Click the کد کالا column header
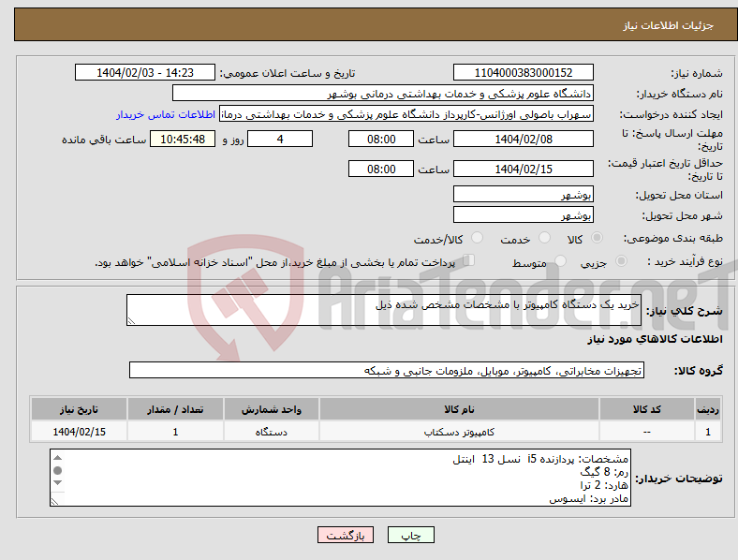The height and width of the screenshot is (560, 738). (x=647, y=409)
